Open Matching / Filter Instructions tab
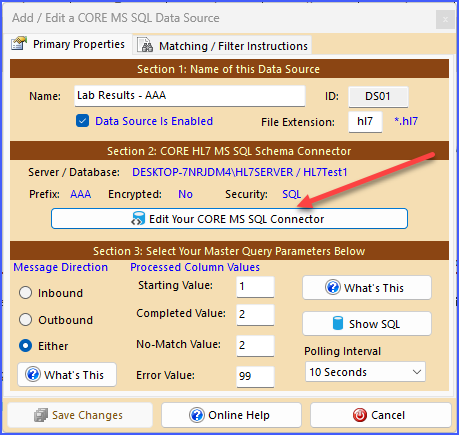 [223, 45]
